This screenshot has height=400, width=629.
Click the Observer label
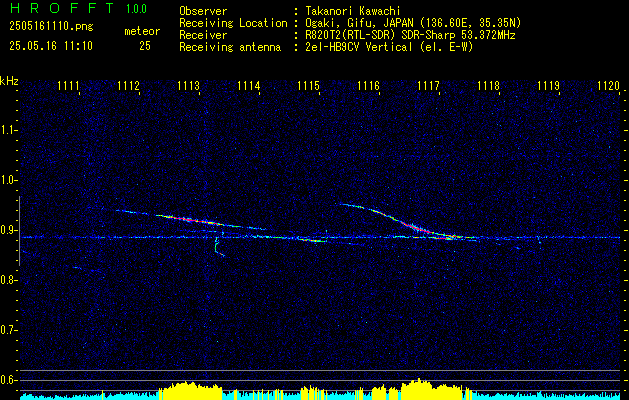tap(203, 11)
